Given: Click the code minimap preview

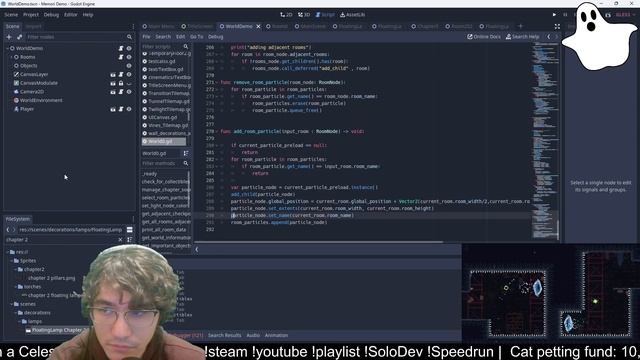Looking at the screenshot, I should (x=545, y=141).
